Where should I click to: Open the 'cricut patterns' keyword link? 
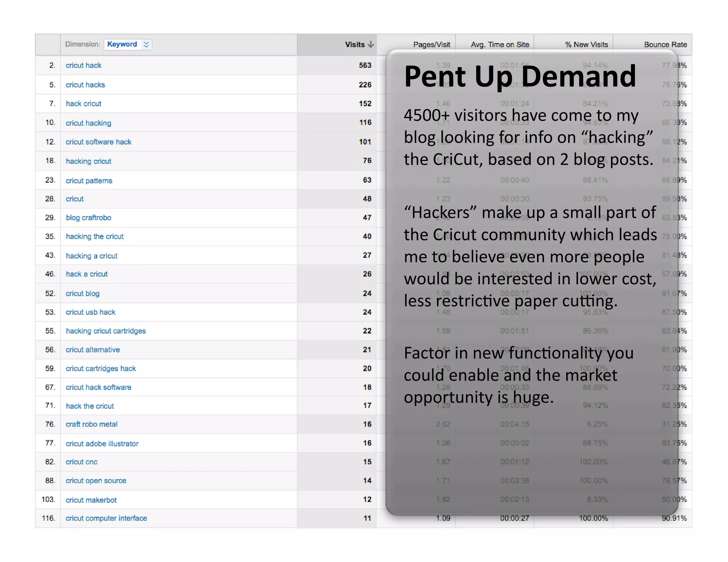pos(89,180)
